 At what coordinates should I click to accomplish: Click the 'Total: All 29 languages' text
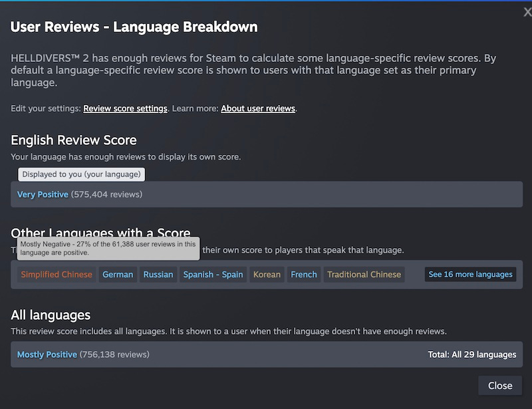(x=472, y=354)
